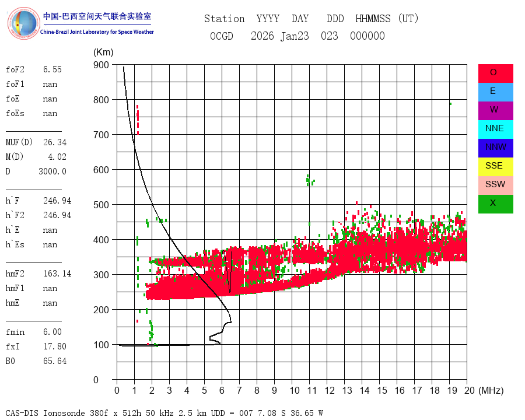
Task: Click the date Jan23
Action: pos(295,36)
